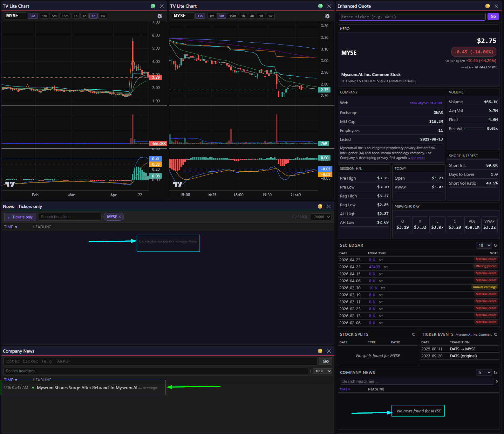Click yellow status dot in Enhanced Quote header

487,6
